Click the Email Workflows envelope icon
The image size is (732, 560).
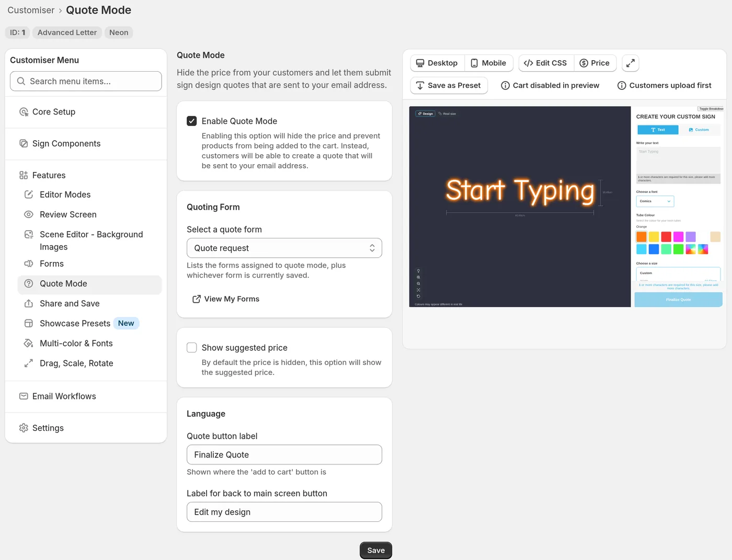tap(24, 396)
